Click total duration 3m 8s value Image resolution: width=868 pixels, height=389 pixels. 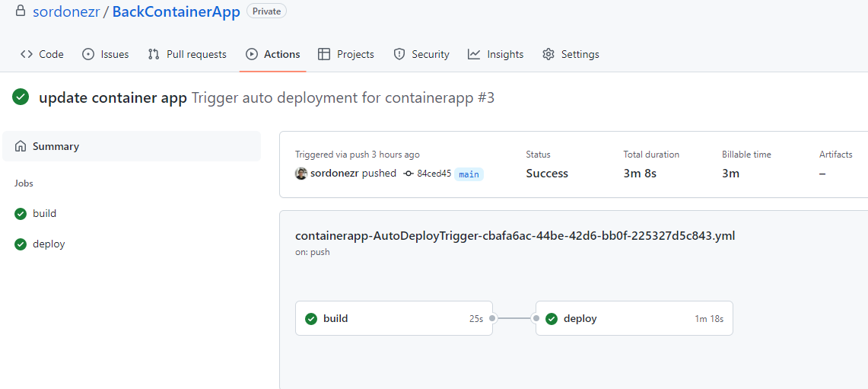[x=640, y=174]
